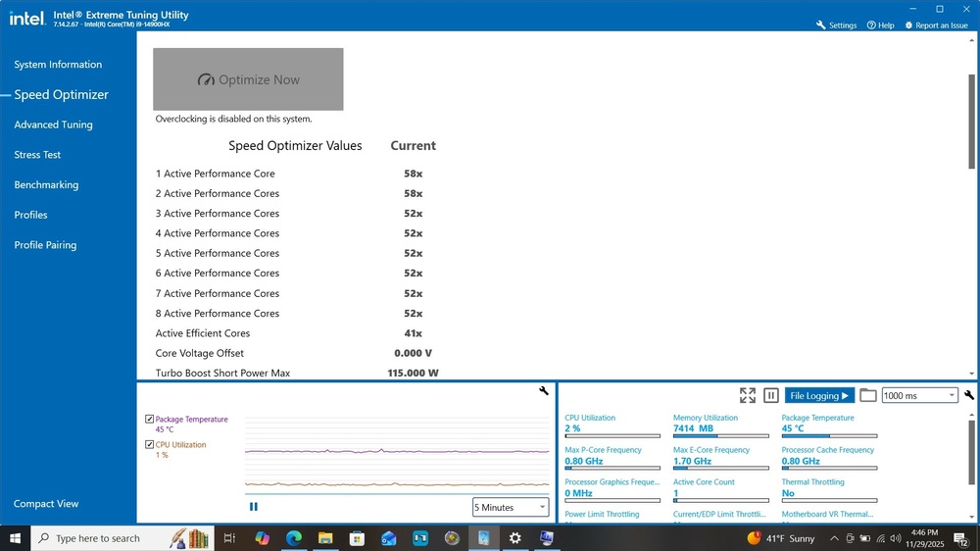Click the Help icon in header
980x551 pixels.
click(x=880, y=25)
